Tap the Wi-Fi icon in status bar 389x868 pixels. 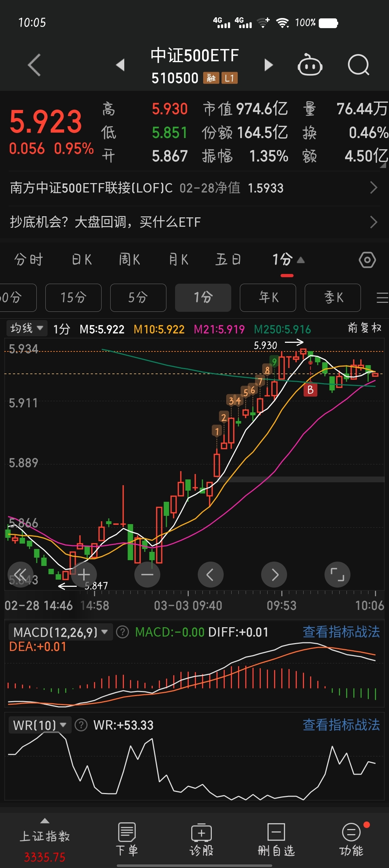[x=282, y=23]
